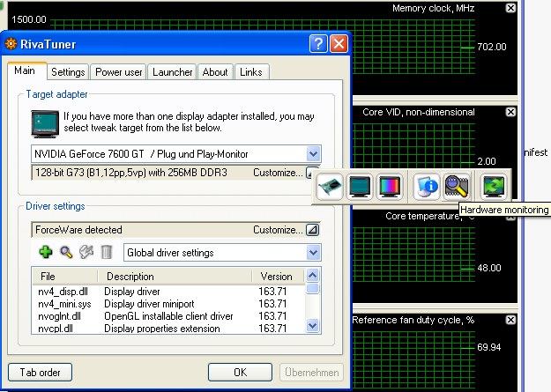Screen dimensions: 551x392
Task: Click the Version column header
Action: tap(279, 277)
